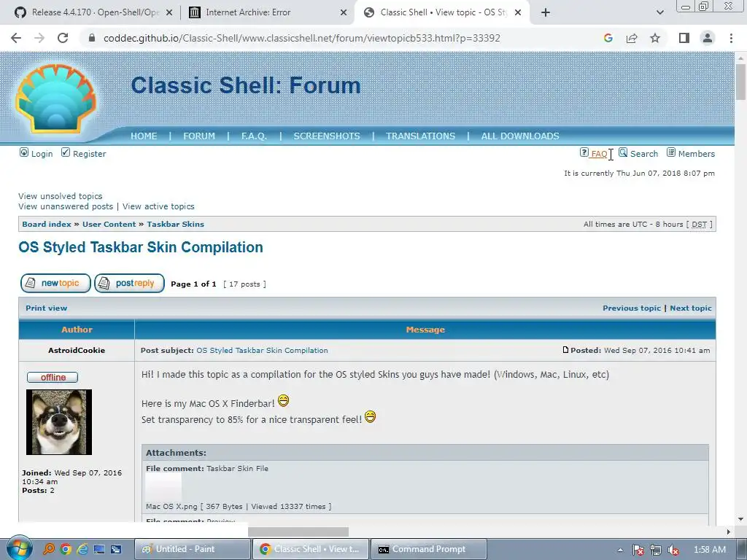Viewport: 747px width, 560px height.
Task: Click the browser forward arrow
Action: (x=39, y=38)
